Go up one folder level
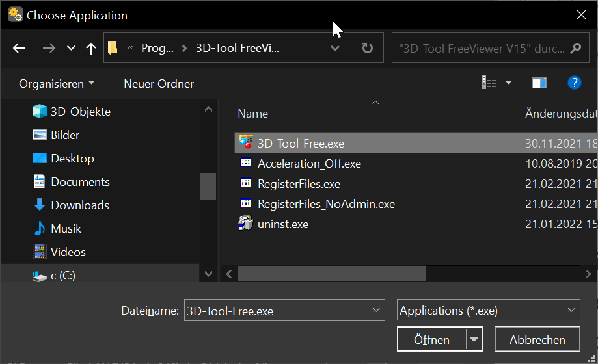The height and width of the screenshot is (364, 598). [90, 48]
